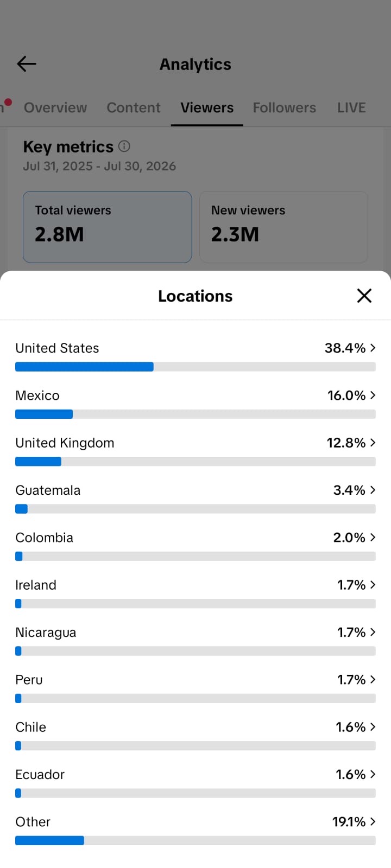Image resolution: width=391 pixels, height=868 pixels.
Task: Close the Locations panel
Action: [364, 296]
